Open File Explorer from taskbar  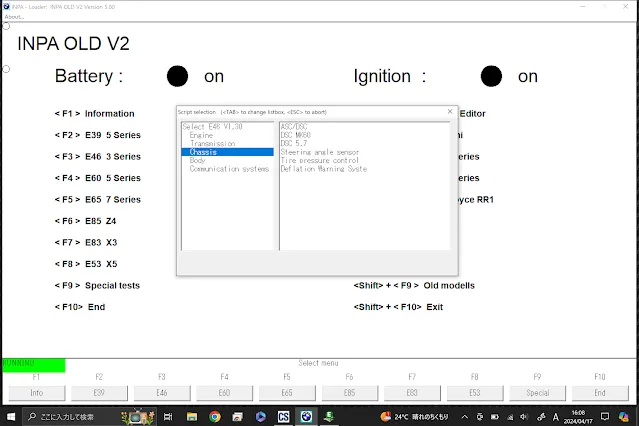click(192, 417)
